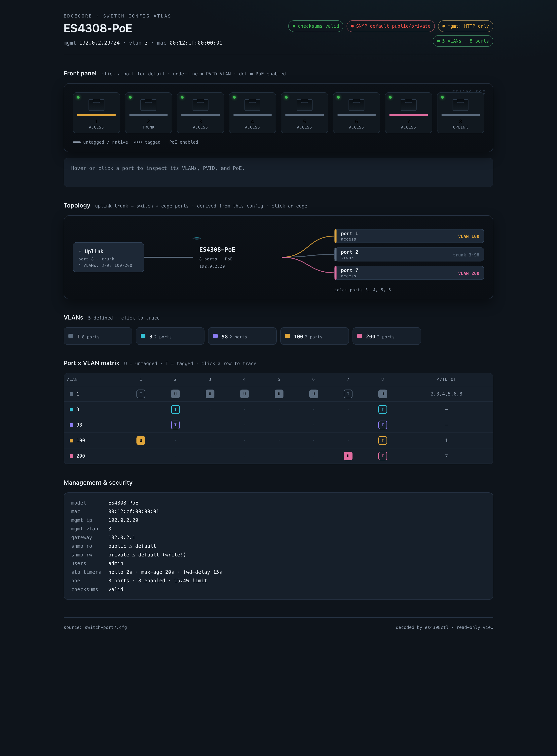Click pink T badge for VLAN 200 port 8
Image resolution: width=557 pixels, height=756 pixels.
(x=383, y=456)
